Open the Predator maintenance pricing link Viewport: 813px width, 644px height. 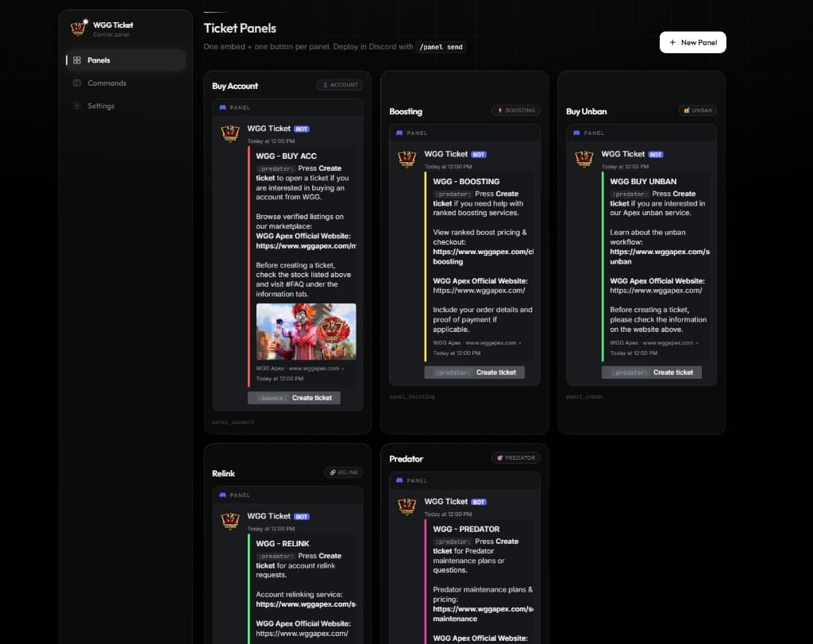(484, 614)
